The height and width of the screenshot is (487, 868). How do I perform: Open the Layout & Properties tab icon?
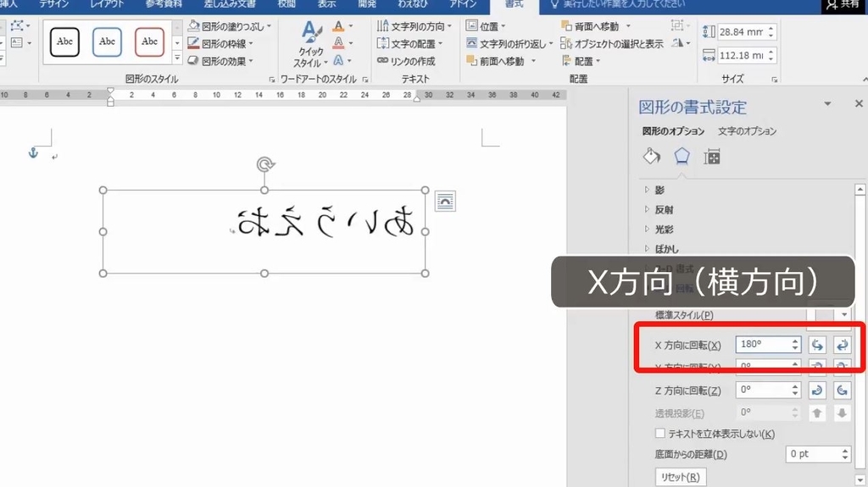tap(711, 158)
